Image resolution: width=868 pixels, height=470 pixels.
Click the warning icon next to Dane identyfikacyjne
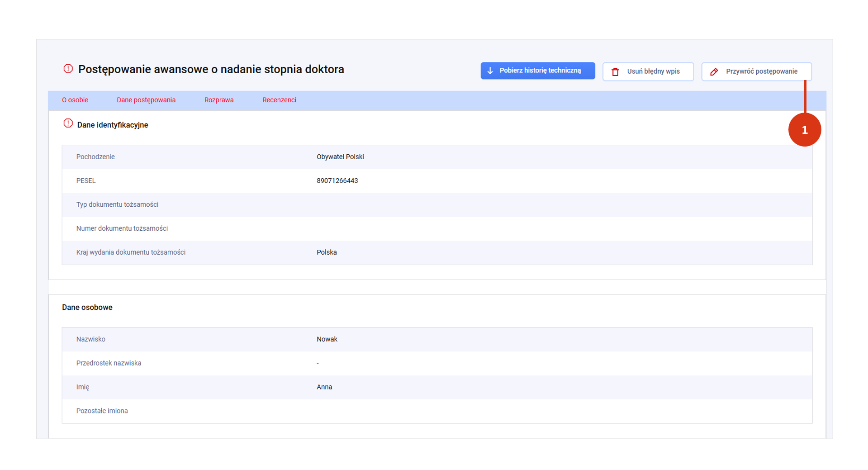click(68, 123)
